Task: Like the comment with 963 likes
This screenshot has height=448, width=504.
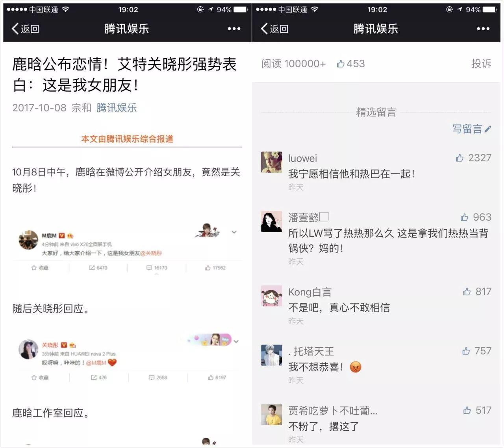Action: click(x=465, y=218)
